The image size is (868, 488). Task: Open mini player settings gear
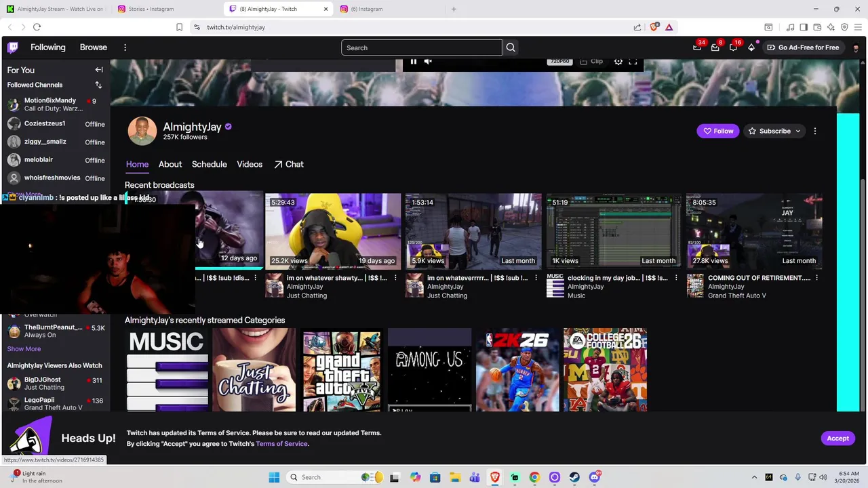click(618, 62)
